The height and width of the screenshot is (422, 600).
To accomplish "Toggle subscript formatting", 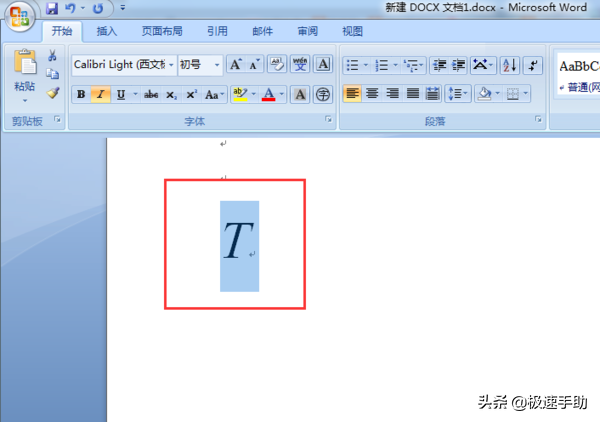I will [x=171, y=94].
